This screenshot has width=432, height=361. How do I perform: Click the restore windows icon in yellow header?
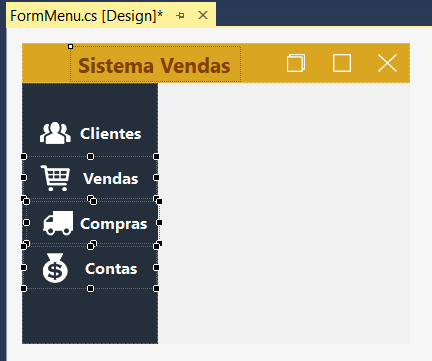tap(296, 63)
